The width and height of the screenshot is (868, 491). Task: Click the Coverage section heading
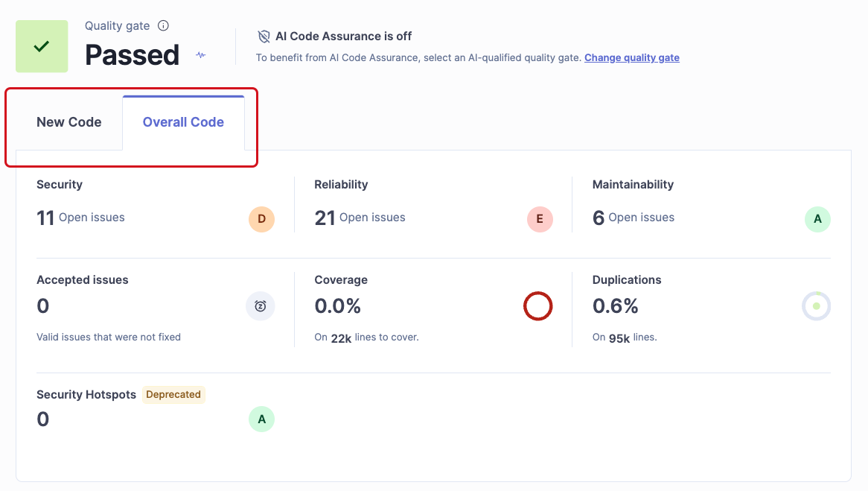[341, 280]
